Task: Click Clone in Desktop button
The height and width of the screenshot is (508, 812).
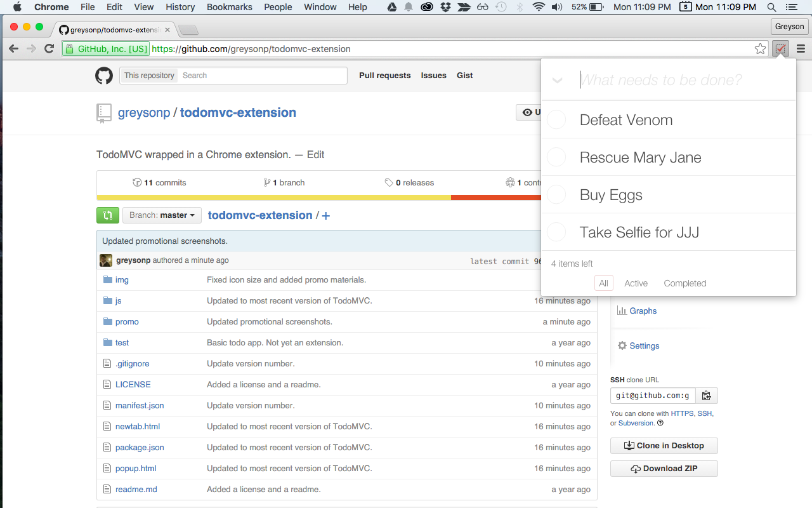Action: [x=664, y=446]
